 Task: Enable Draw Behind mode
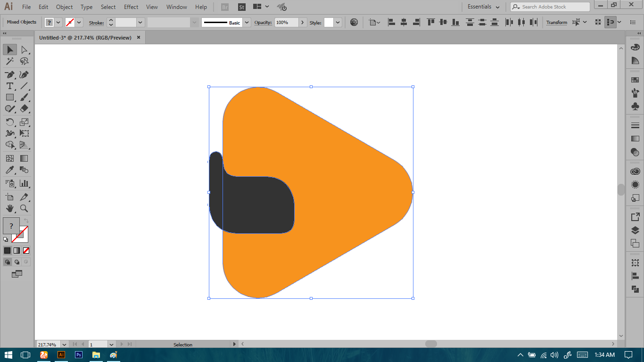pyautogui.click(x=17, y=262)
